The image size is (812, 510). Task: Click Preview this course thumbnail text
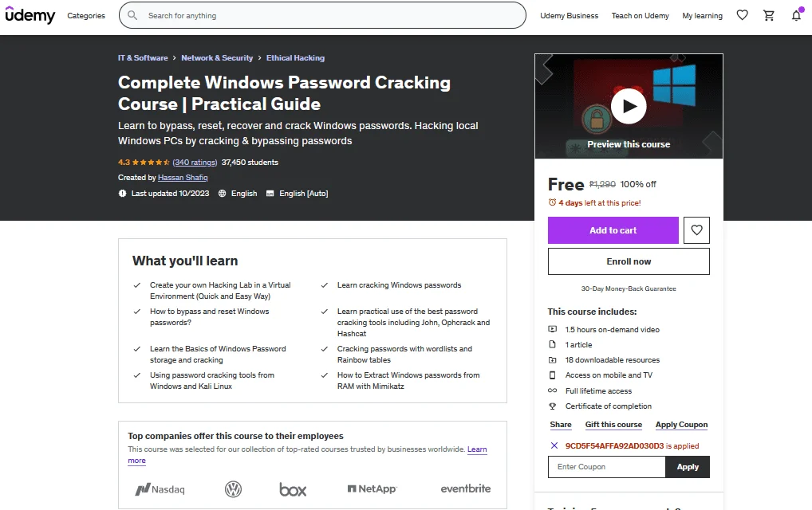[x=629, y=144]
